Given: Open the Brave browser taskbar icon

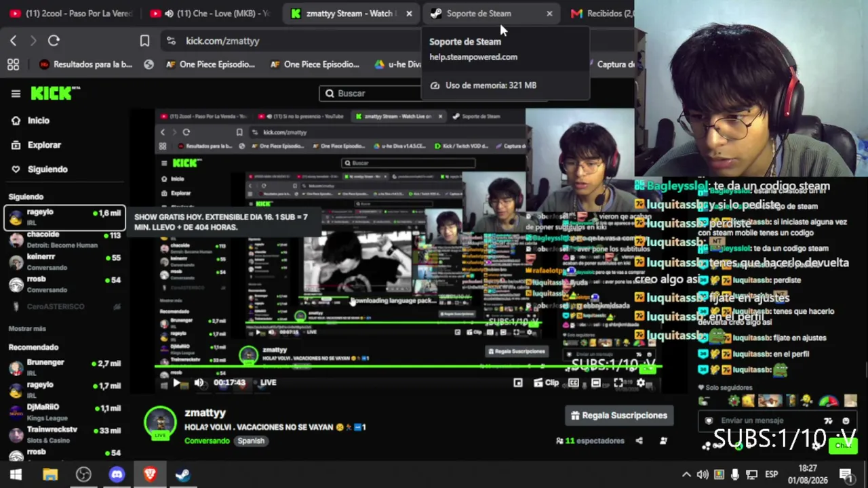Looking at the screenshot, I should coord(150,474).
